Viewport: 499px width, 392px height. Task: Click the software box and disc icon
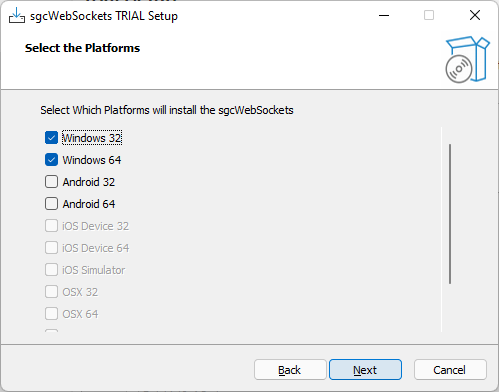click(467, 59)
